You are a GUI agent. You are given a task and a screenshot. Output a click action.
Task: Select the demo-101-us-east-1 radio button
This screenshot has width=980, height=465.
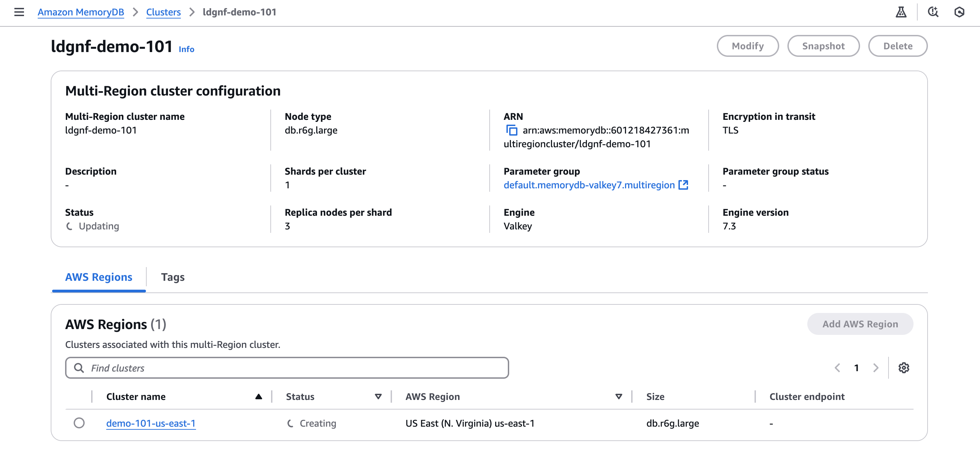(79, 423)
